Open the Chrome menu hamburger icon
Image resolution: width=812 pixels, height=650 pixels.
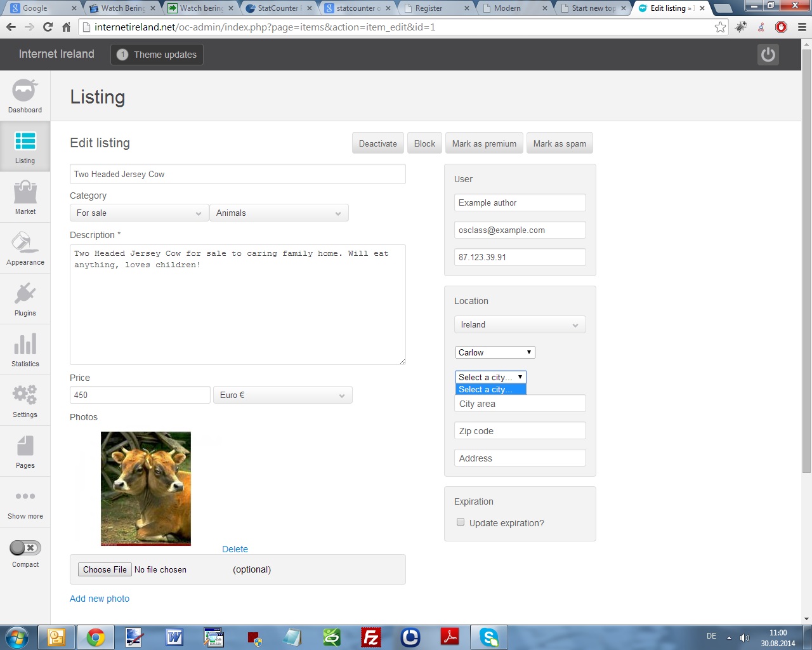pos(802,27)
